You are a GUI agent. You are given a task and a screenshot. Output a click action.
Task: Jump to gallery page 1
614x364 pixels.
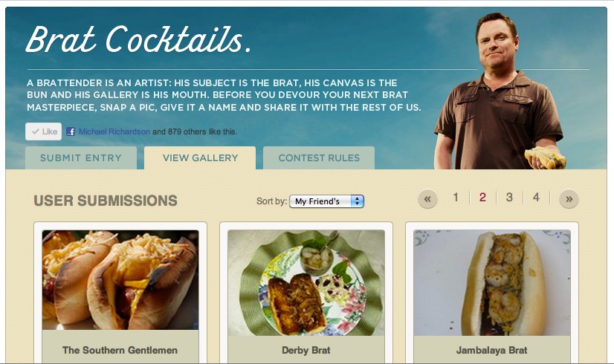coord(456,198)
